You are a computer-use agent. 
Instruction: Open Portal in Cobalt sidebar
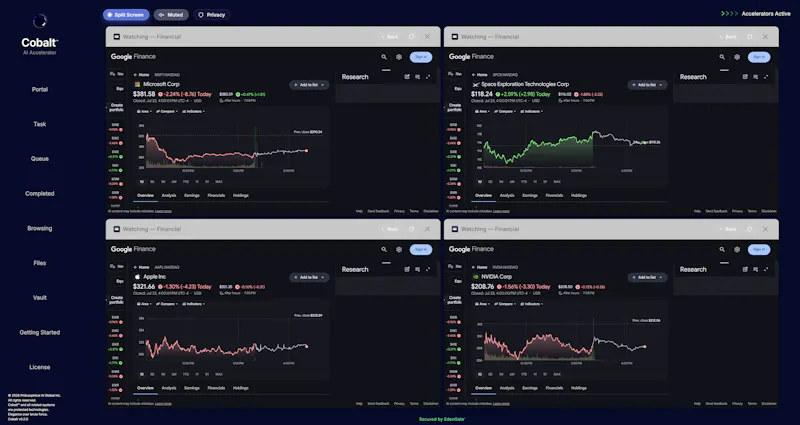40,89
